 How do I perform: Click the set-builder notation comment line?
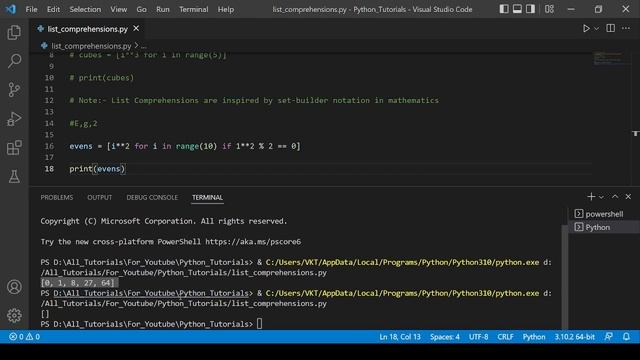pos(254,100)
